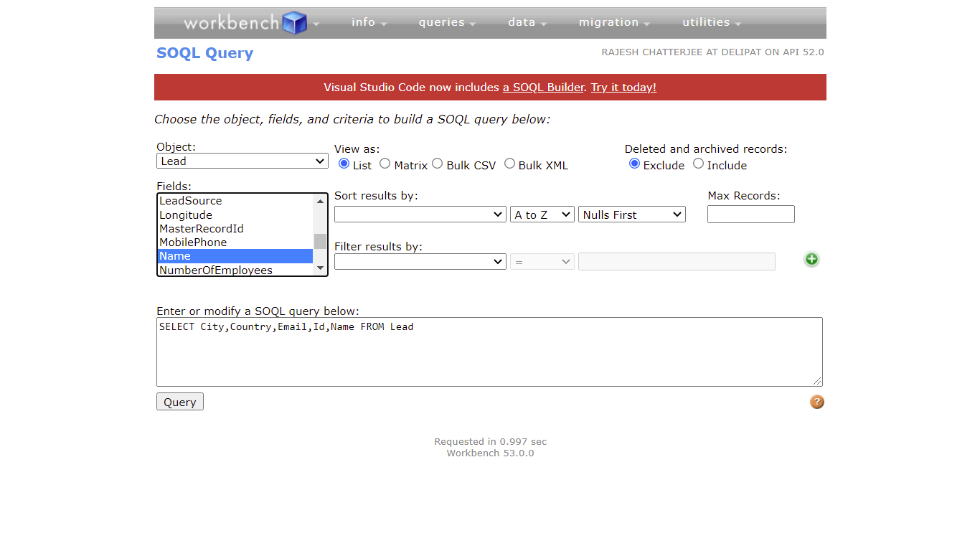980x551 pixels.
Task: Select the List view radio button
Action: coord(344,164)
